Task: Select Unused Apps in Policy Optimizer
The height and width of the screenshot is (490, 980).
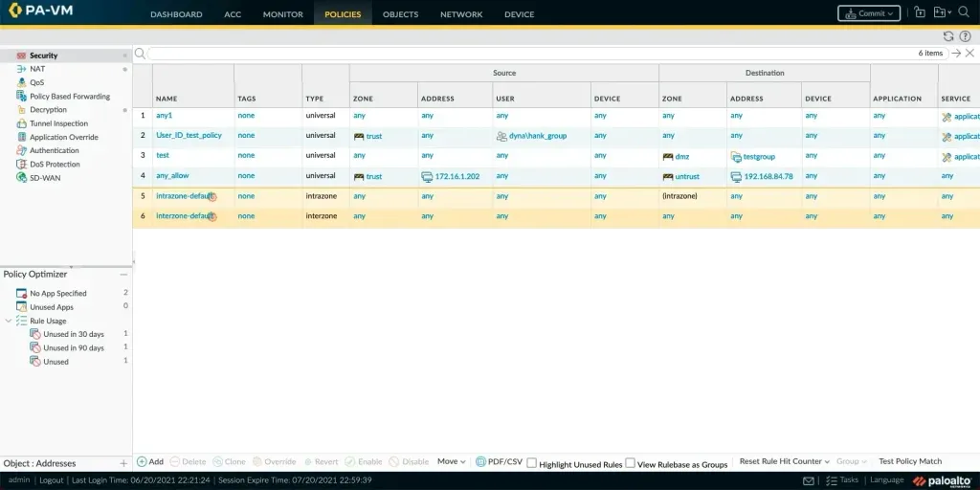Action: (x=52, y=307)
